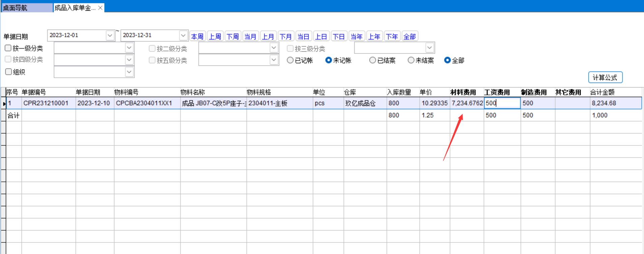Image resolution: width=644 pixels, height=254 pixels.
Task: Click the 全部 date range button
Action: click(x=409, y=36)
